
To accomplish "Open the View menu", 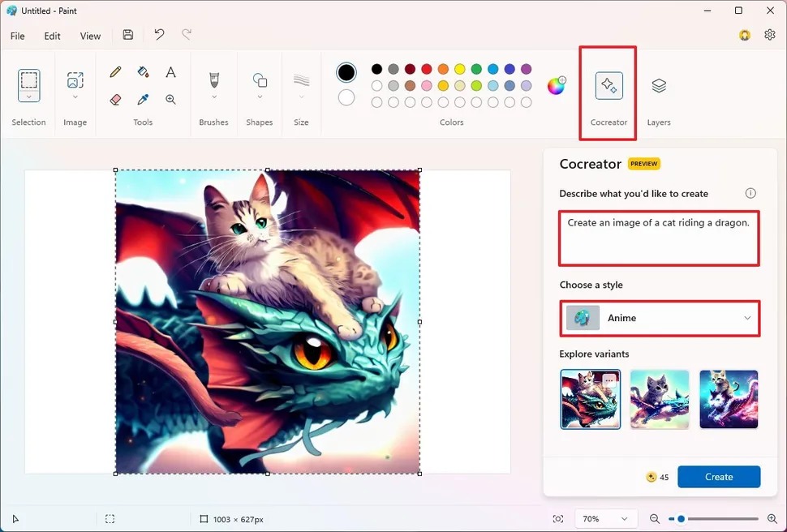I will (x=90, y=36).
